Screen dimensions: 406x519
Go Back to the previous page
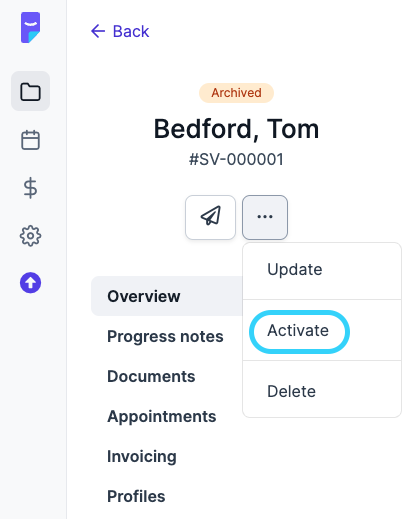point(120,31)
